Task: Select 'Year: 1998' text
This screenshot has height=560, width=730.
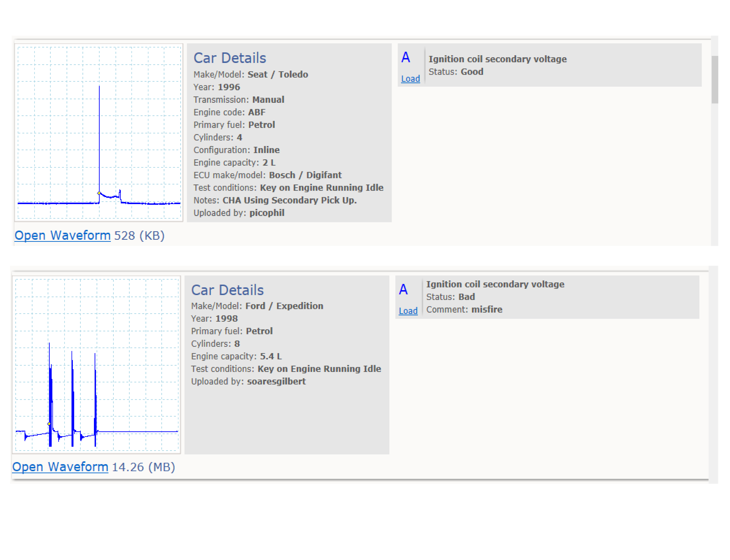Action: (x=214, y=319)
